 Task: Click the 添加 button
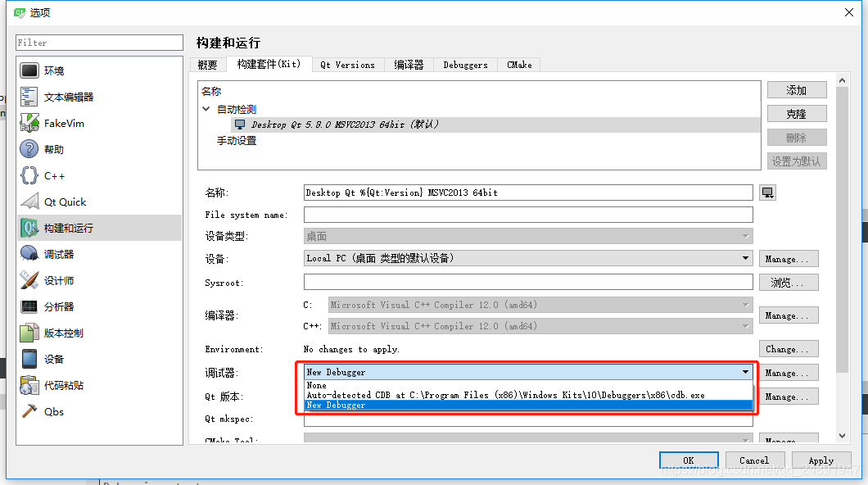[x=797, y=90]
